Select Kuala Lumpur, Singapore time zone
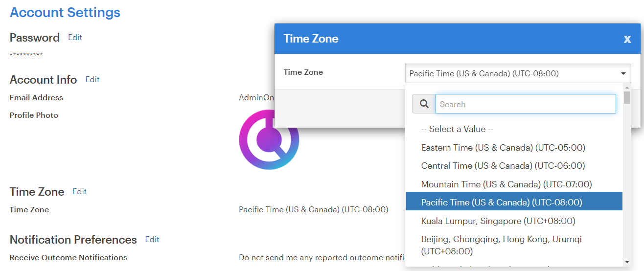Screen dimensions: 644x271 point(498,221)
